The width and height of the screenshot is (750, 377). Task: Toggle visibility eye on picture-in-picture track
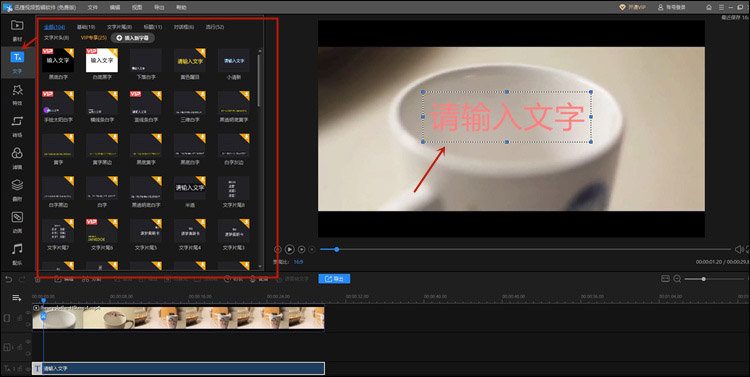[x=28, y=342]
